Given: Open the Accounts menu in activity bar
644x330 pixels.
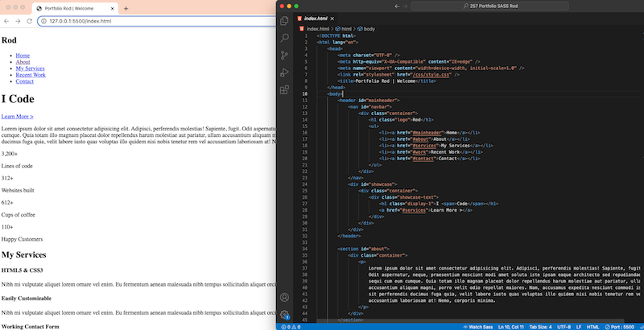Looking at the screenshot, I should pos(284,297).
